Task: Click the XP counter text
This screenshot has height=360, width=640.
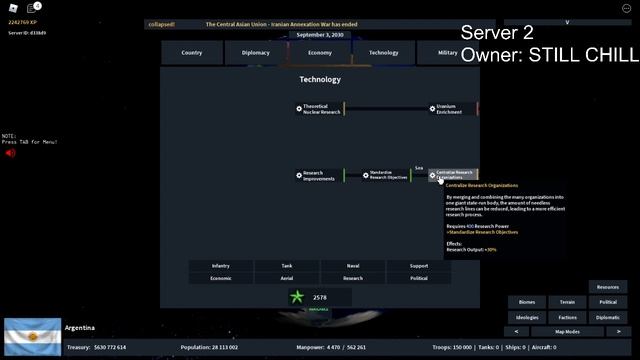Action: [x=22, y=22]
